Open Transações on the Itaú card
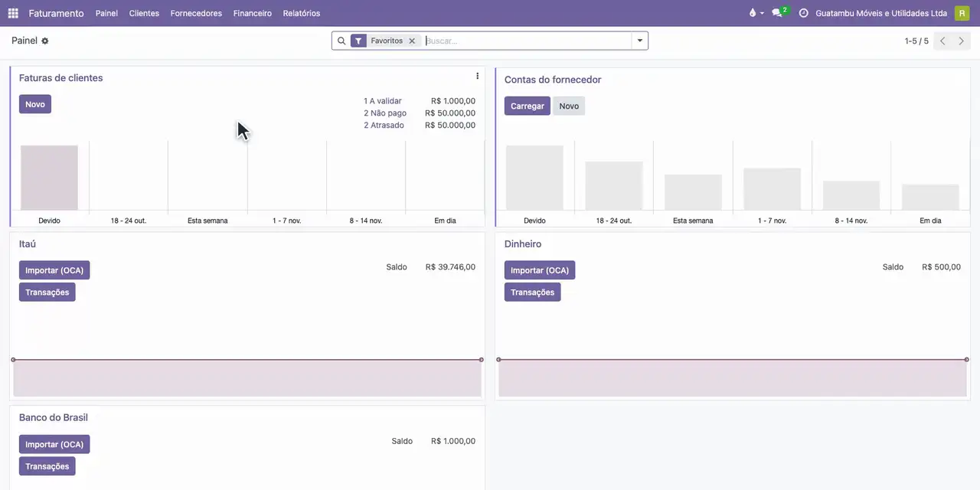 [47, 292]
